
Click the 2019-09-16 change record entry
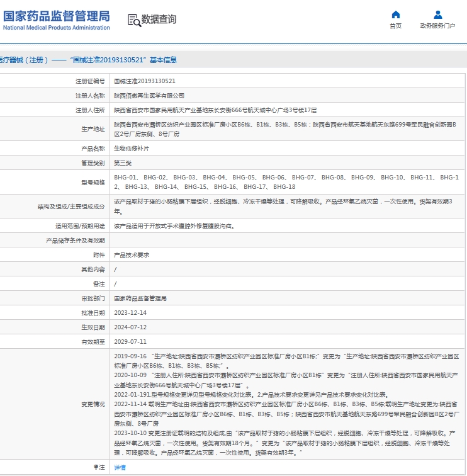[x=286, y=361]
